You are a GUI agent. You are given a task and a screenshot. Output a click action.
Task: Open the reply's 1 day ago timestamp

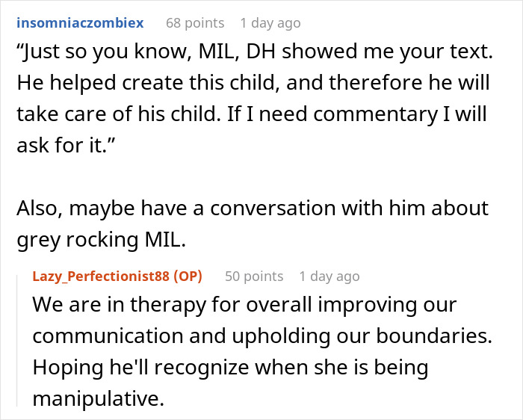pyautogui.click(x=329, y=276)
